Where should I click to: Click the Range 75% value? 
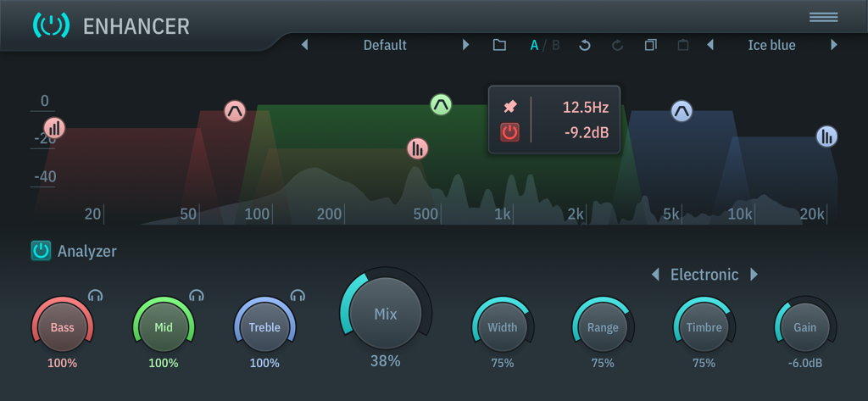pyautogui.click(x=603, y=364)
